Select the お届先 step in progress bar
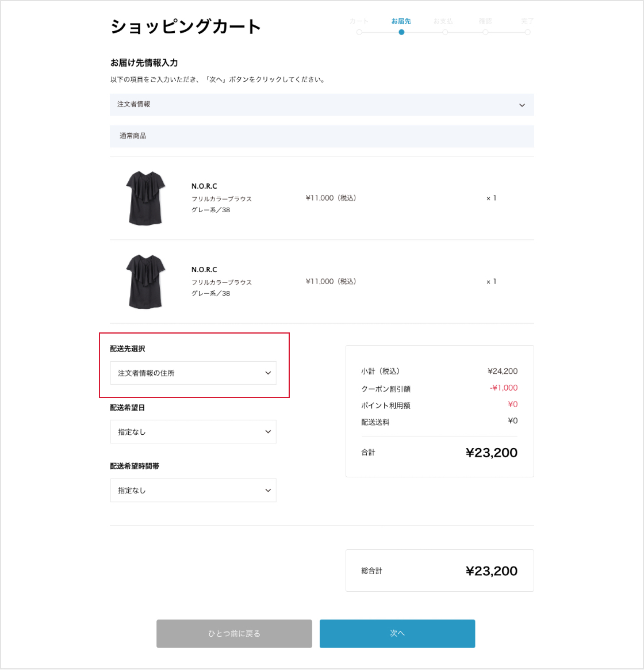Image resolution: width=644 pixels, height=670 pixels. (401, 21)
